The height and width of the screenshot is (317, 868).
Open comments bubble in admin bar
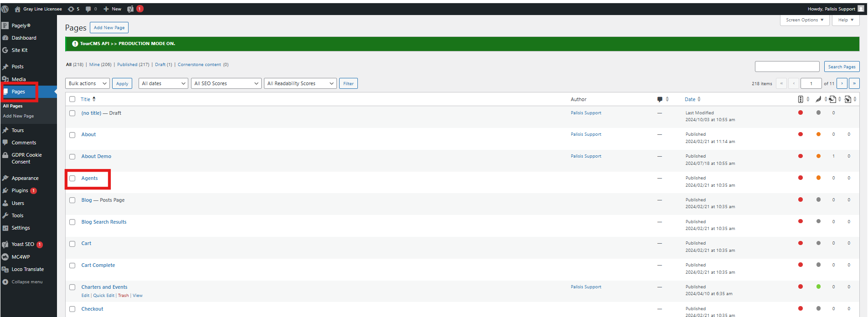click(91, 9)
